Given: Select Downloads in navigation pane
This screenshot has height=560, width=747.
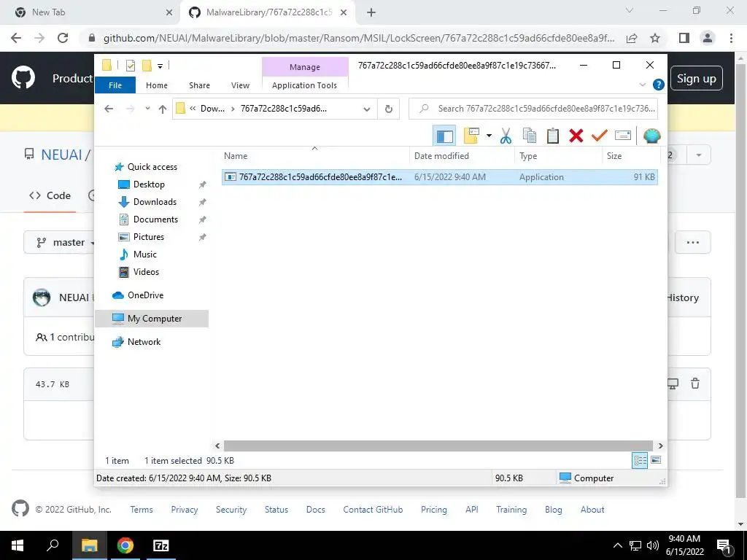Looking at the screenshot, I should point(155,202).
